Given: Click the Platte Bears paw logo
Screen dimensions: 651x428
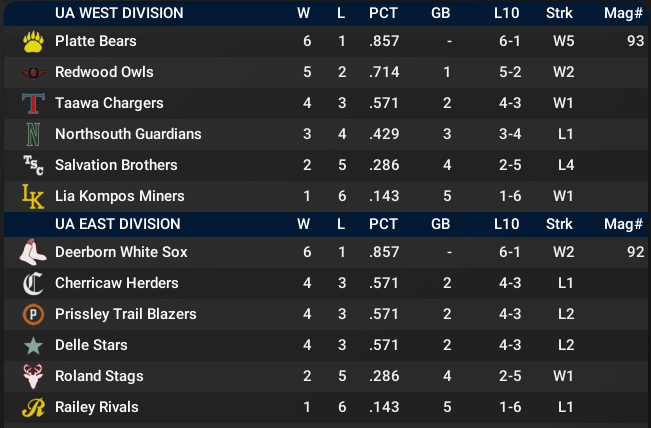Looking at the screenshot, I should (x=33, y=42).
